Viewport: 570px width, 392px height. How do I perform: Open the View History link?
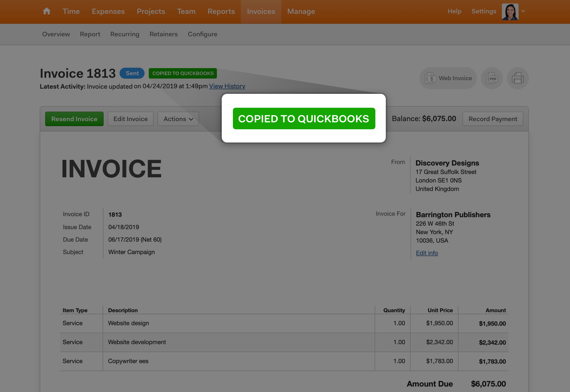227,86
